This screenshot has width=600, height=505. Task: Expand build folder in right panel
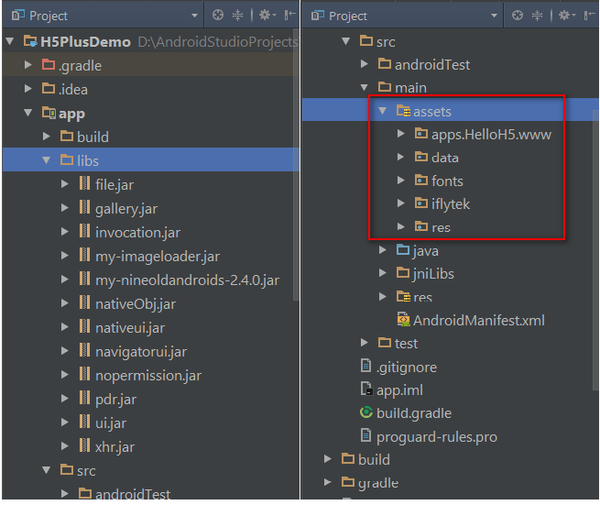(327, 458)
